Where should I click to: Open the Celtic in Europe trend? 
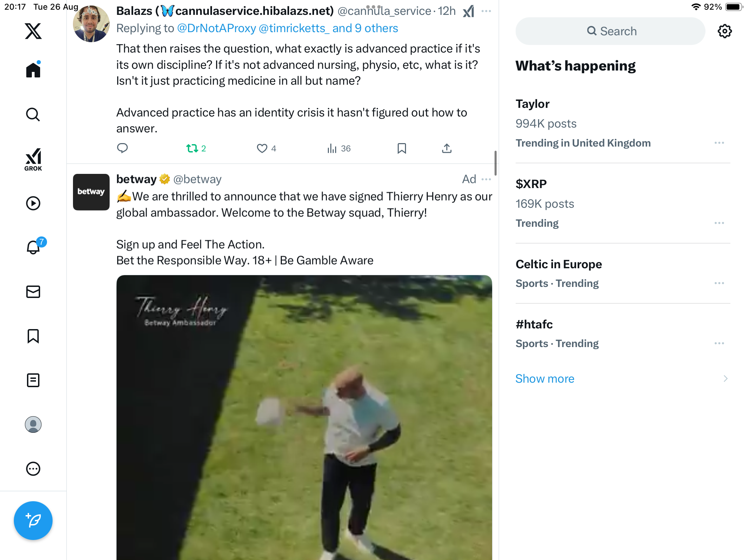[x=559, y=264]
